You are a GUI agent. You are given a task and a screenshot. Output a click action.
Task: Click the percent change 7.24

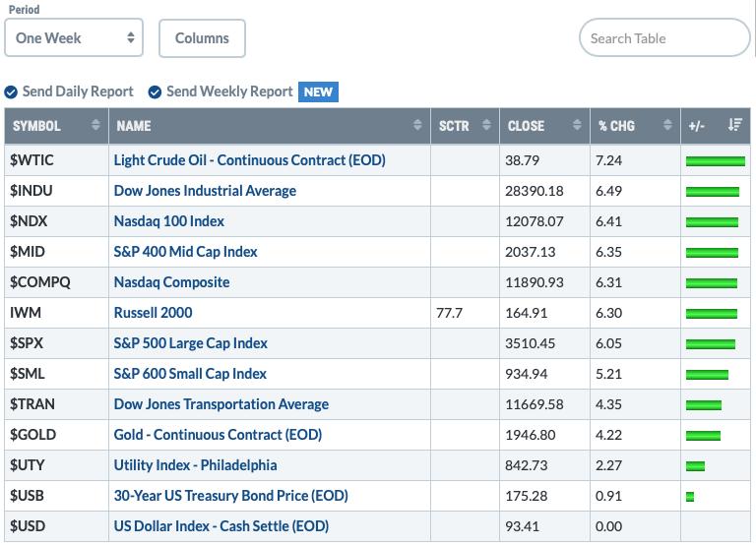608,160
